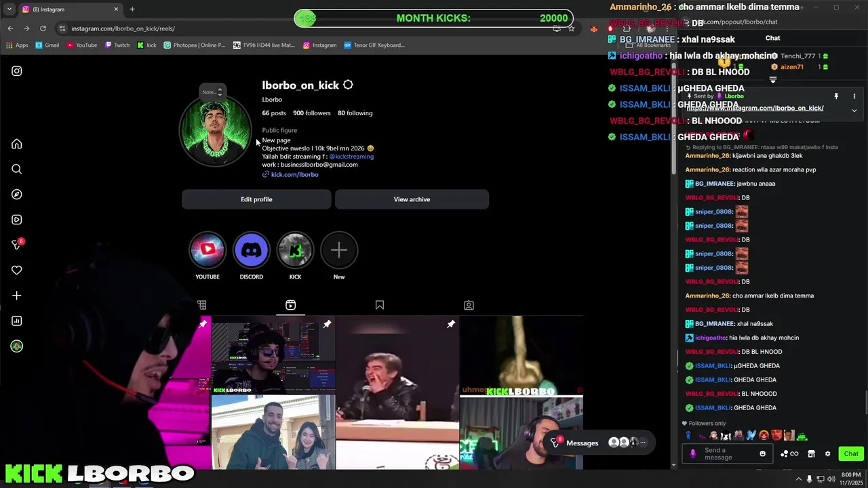The height and width of the screenshot is (488, 868).
Task: Open @kickstreaming mention in bio
Action: (x=351, y=157)
